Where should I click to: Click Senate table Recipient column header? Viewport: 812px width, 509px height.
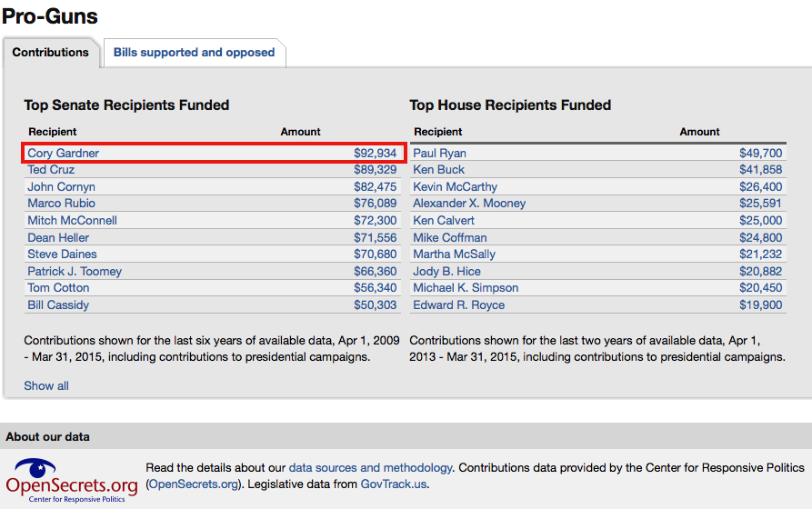53,132
